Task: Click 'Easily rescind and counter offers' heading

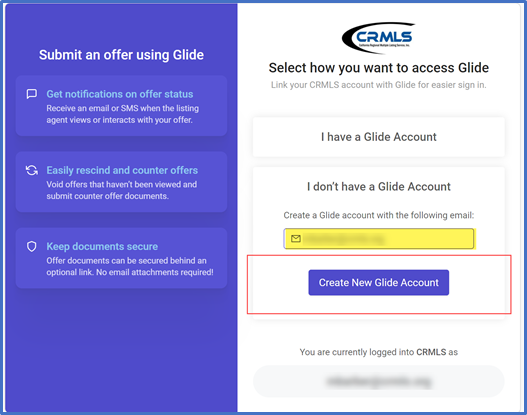Action: (122, 170)
